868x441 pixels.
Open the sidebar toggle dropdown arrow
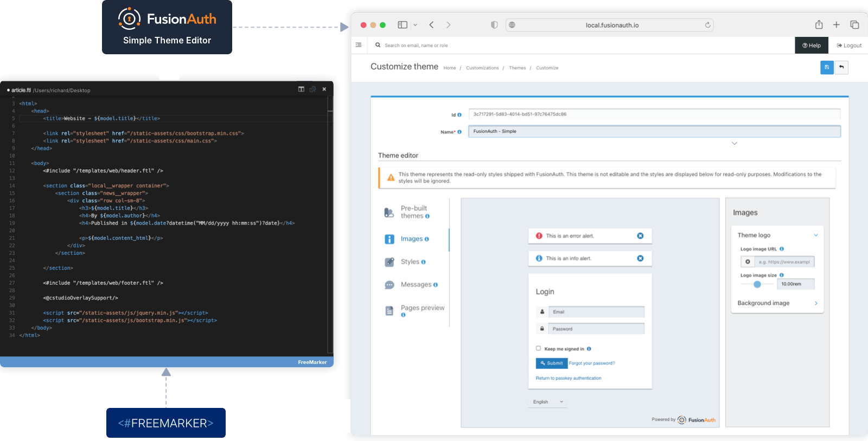[x=415, y=25]
